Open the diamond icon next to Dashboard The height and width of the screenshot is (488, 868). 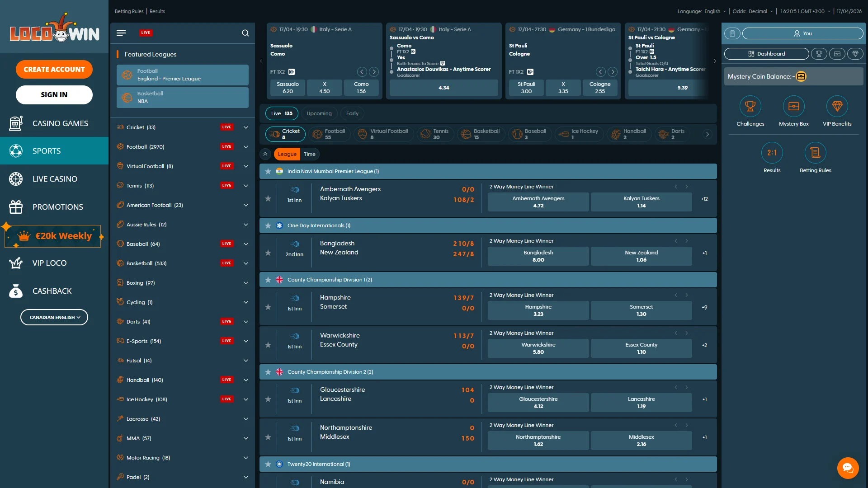click(x=855, y=54)
